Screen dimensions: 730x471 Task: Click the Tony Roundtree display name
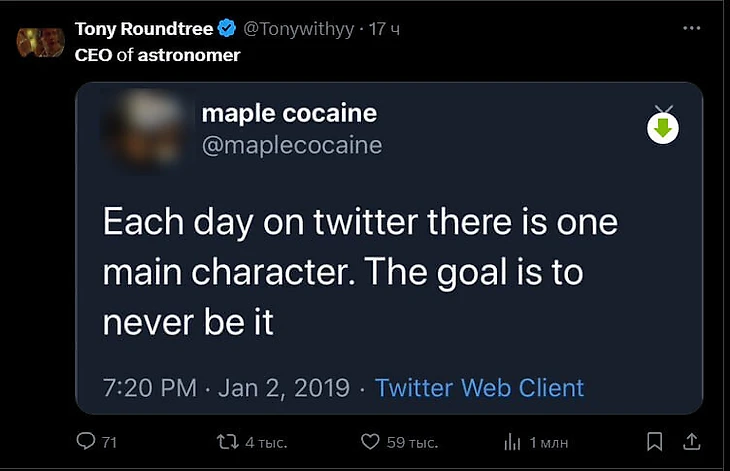[x=144, y=29]
